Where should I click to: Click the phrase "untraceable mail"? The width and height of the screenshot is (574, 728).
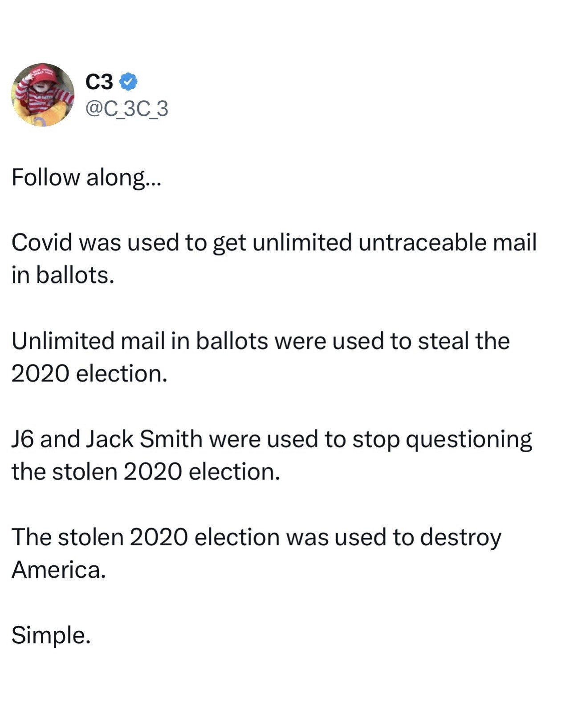[447, 243]
